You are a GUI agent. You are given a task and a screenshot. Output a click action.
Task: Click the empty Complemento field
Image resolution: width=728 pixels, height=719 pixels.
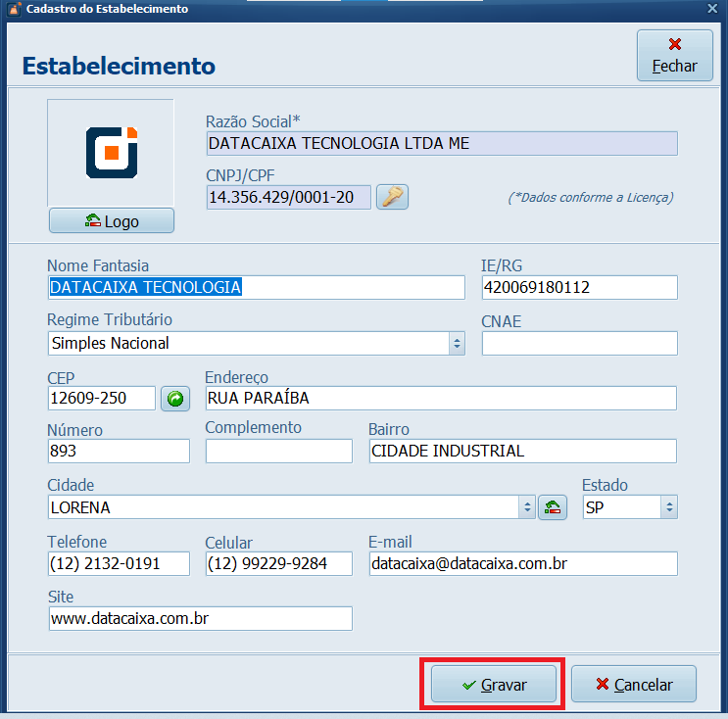(278, 452)
